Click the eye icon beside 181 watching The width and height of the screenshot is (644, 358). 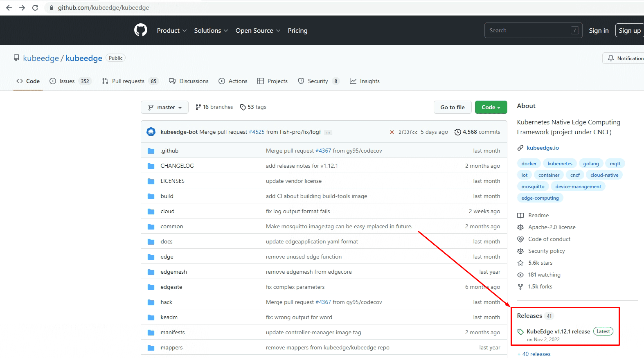(520, 275)
